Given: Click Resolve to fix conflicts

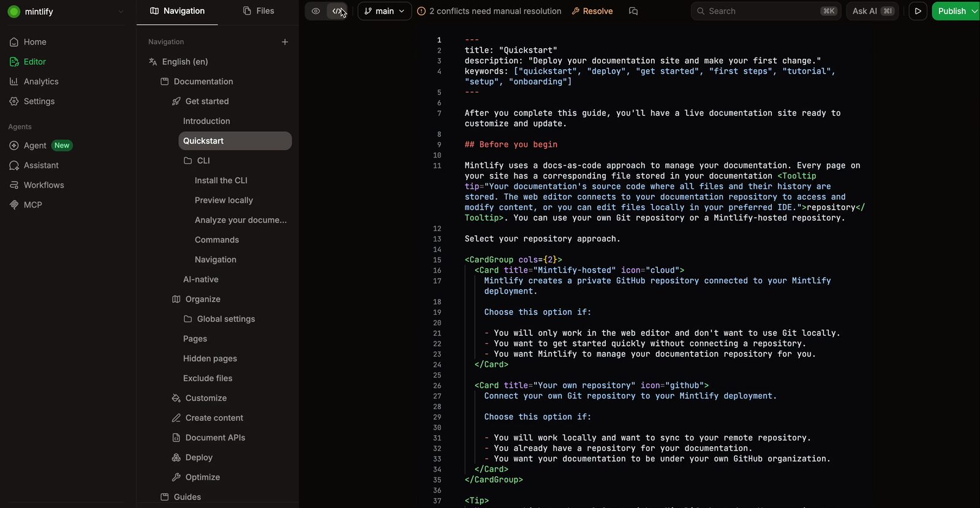Looking at the screenshot, I should (592, 11).
